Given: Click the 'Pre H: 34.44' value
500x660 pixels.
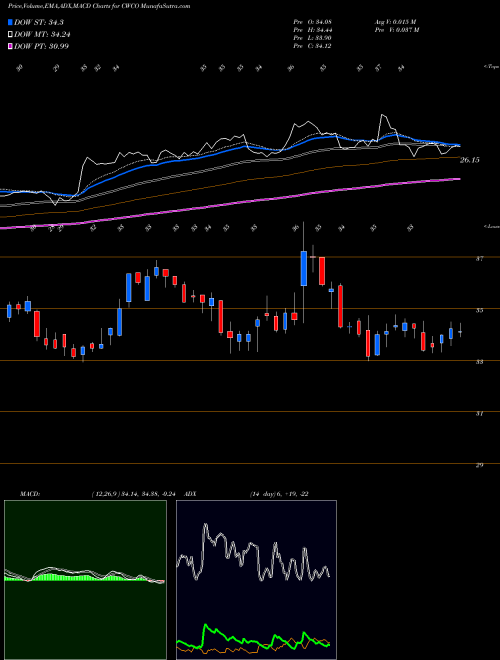Looking at the screenshot, I should point(312,30).
